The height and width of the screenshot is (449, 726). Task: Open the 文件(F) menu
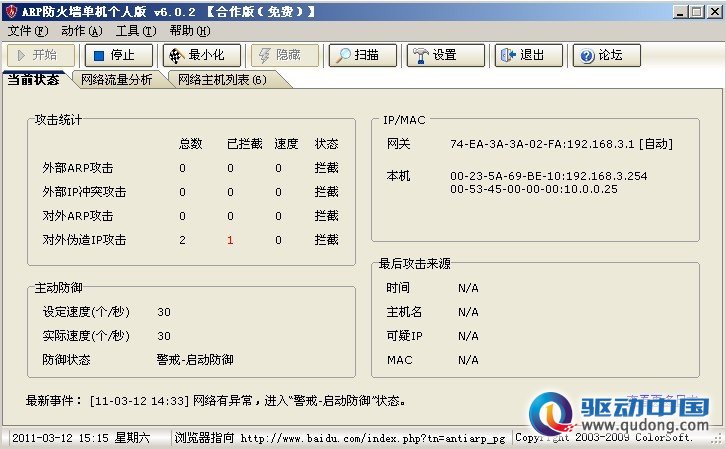[x=28, y=31]
